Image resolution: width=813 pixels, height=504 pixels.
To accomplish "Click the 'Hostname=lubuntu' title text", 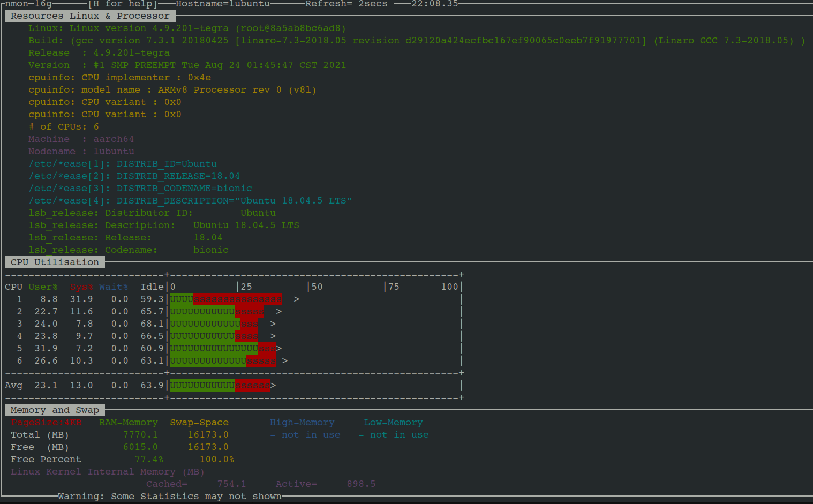I will [x=223, y=4].
